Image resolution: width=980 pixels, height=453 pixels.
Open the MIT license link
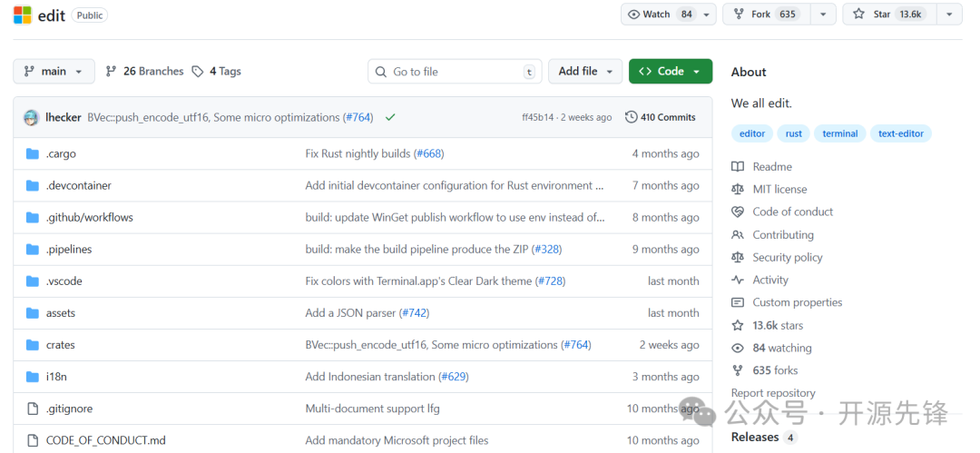pos(779,189)
